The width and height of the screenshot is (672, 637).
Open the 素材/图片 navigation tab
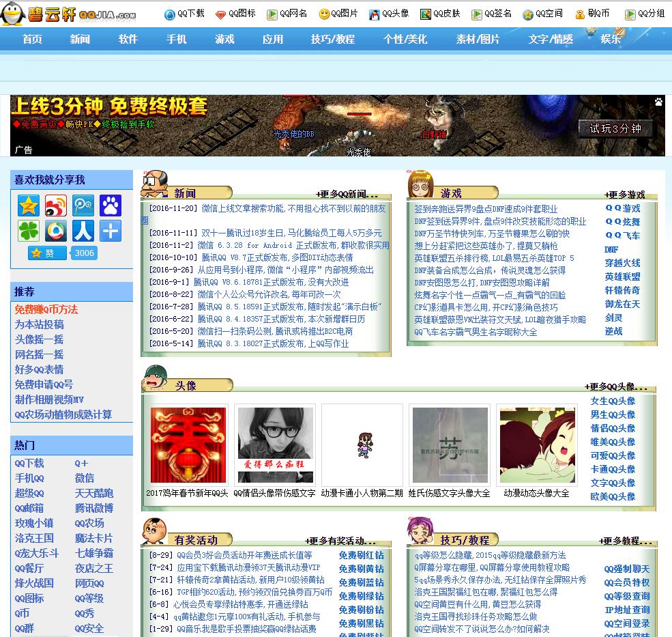478,39
